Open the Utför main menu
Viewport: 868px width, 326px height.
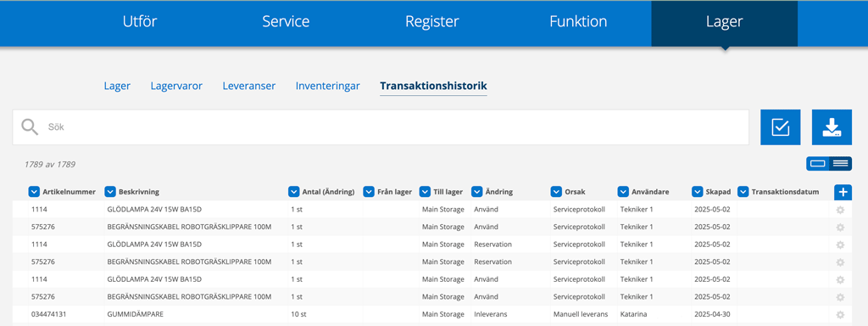tap(140, 22)
